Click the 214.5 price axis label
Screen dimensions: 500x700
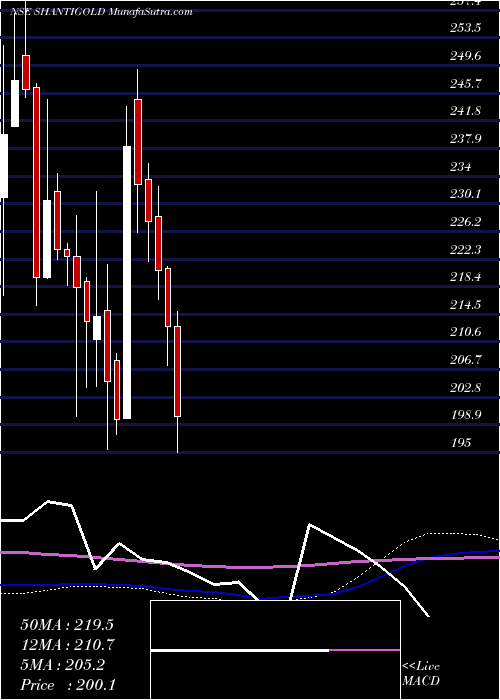click(x=466, y=305)
